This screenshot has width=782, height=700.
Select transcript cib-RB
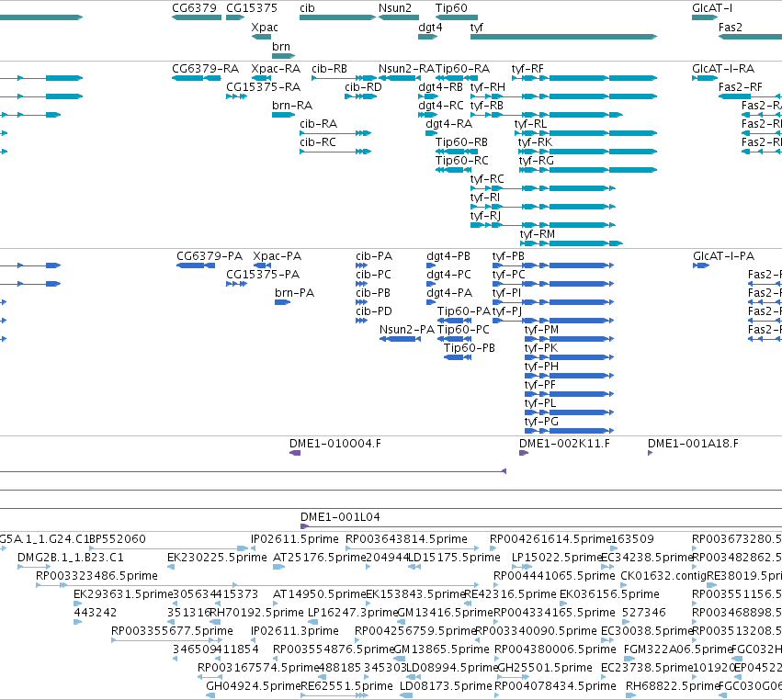(344, 78)
